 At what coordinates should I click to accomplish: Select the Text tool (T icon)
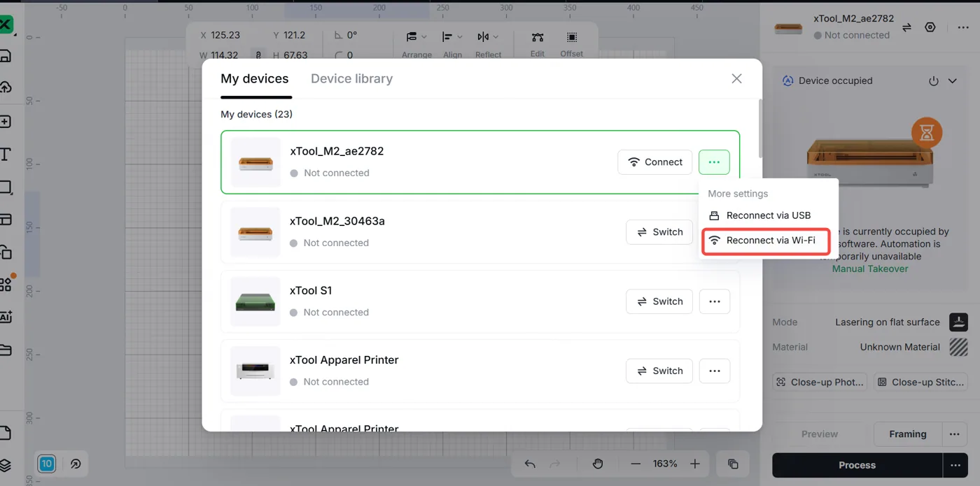(5, 155)
